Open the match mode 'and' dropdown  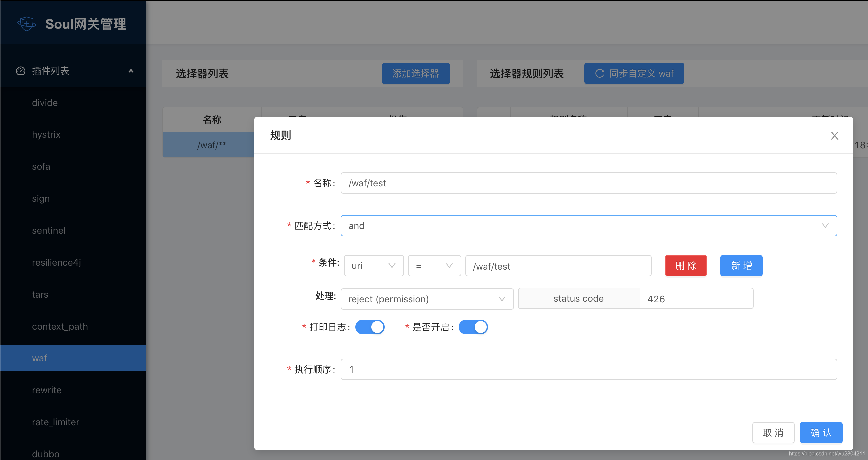(x=588, y=225)
